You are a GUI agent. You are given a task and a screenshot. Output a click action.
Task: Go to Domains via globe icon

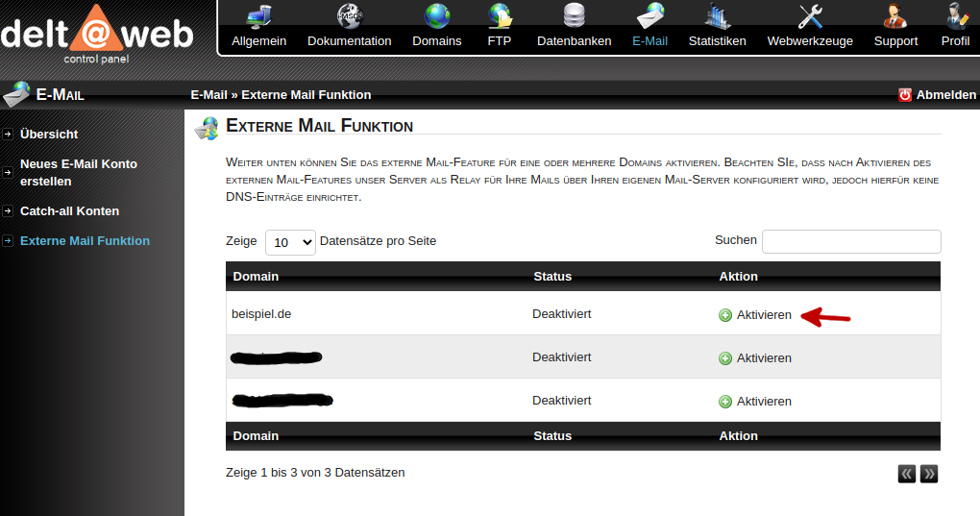pyautogui.click(x=437, y=17)
